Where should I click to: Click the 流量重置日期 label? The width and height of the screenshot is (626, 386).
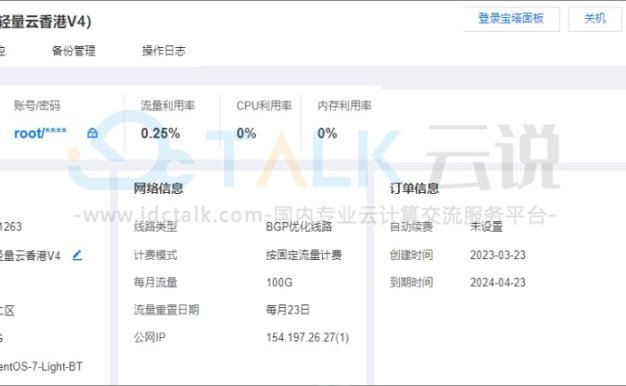(x=166, y=310)
